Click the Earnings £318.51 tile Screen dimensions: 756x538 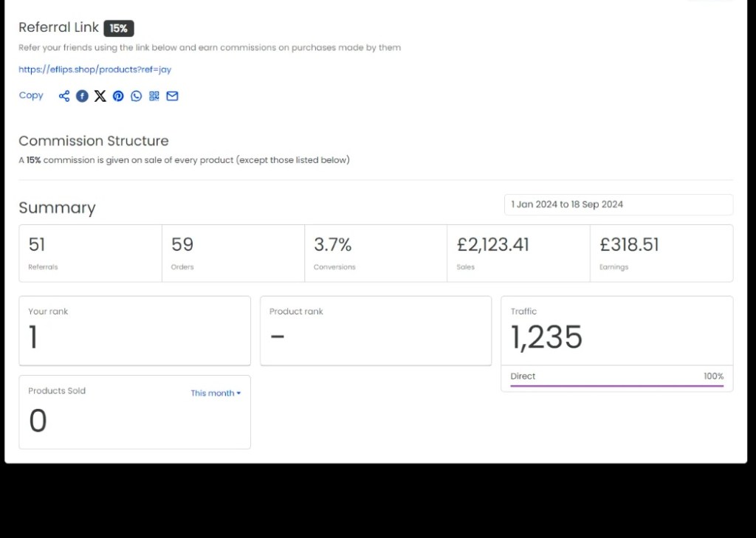661,253
